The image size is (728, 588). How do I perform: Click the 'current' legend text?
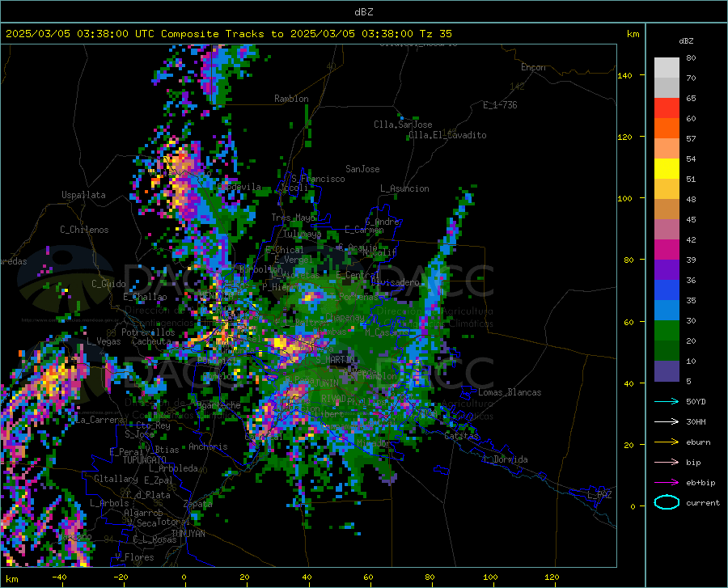click(703, 502)
